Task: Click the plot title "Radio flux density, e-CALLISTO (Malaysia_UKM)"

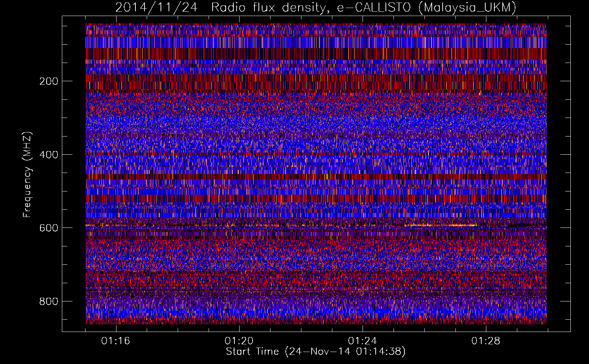Action: (x=363, y=7)
